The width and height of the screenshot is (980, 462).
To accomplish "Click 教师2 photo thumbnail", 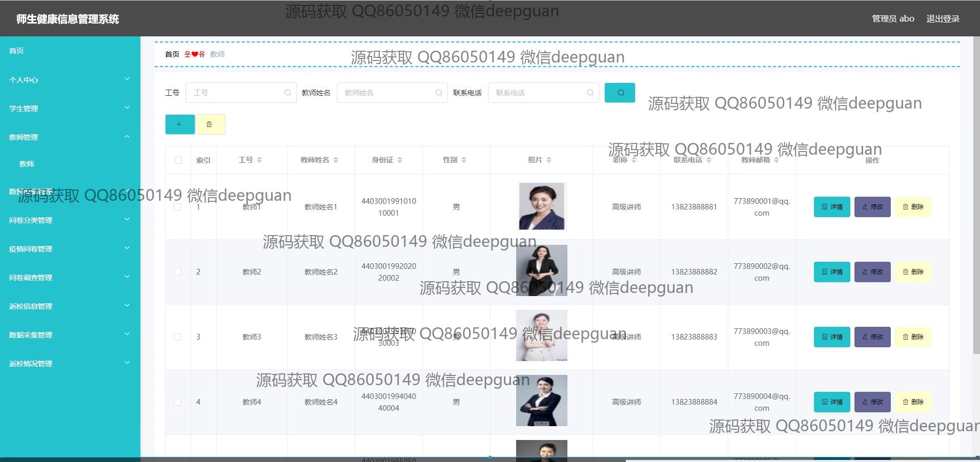I will 542,270.
